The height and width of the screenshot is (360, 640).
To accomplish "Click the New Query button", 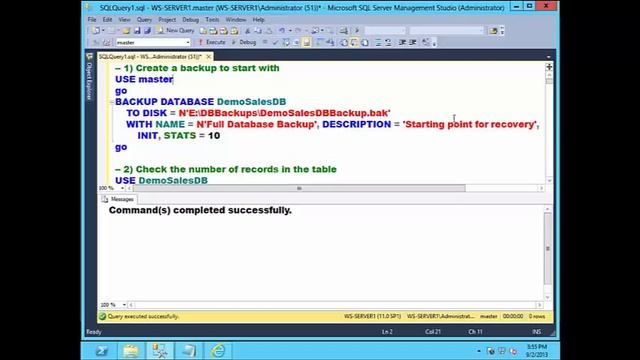I will 176,31.
